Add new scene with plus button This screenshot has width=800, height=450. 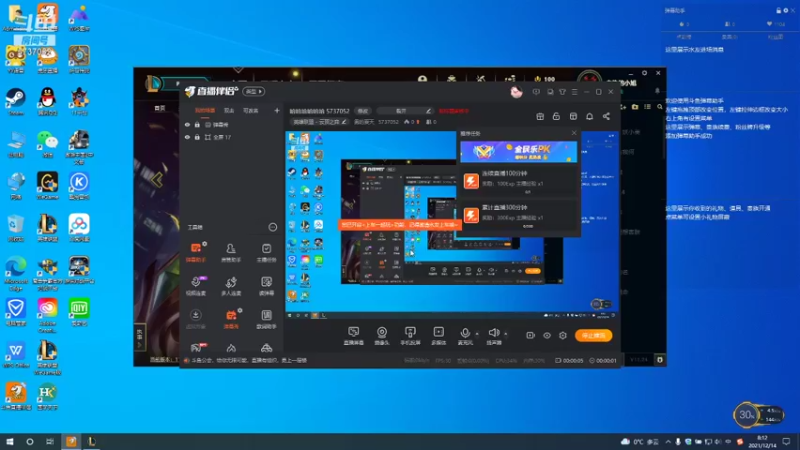(x=277, y=110)
